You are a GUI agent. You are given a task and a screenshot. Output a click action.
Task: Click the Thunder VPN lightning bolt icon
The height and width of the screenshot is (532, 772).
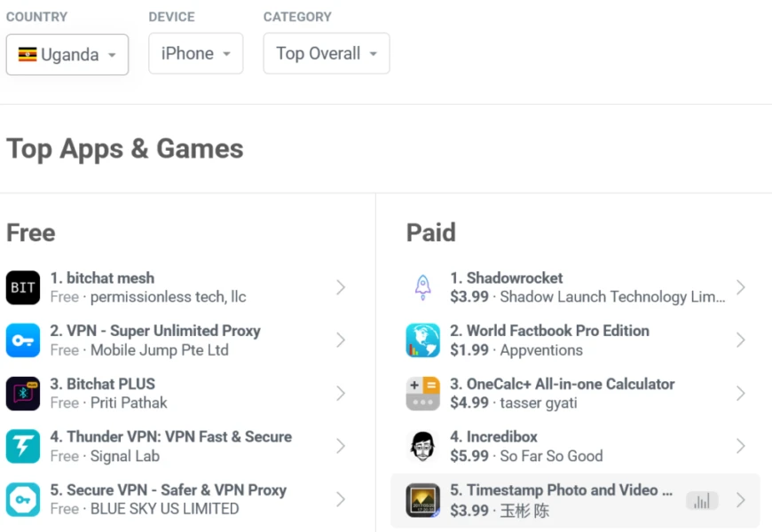23,446
